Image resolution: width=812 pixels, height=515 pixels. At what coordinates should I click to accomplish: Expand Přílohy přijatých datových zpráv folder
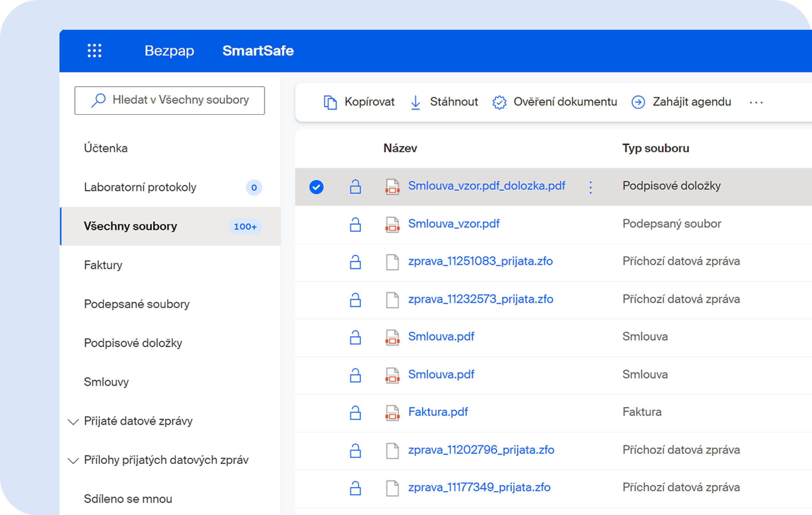73,460
